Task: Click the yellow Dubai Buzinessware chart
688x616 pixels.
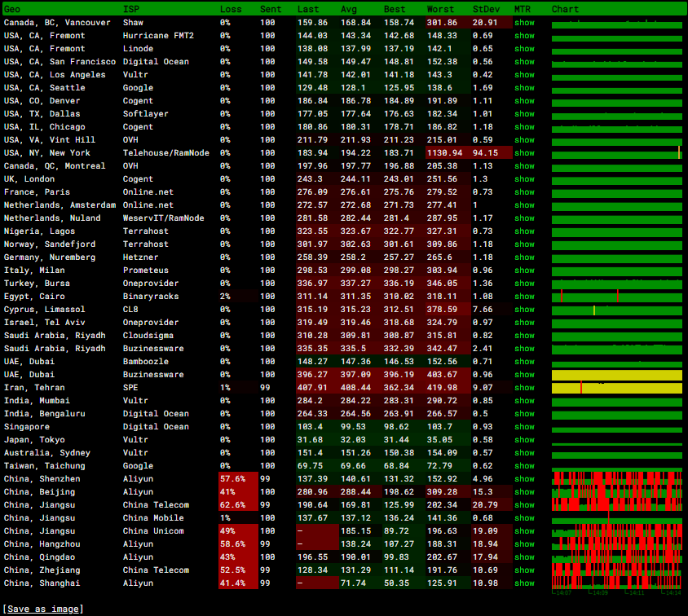Action: tap(616, 375)
